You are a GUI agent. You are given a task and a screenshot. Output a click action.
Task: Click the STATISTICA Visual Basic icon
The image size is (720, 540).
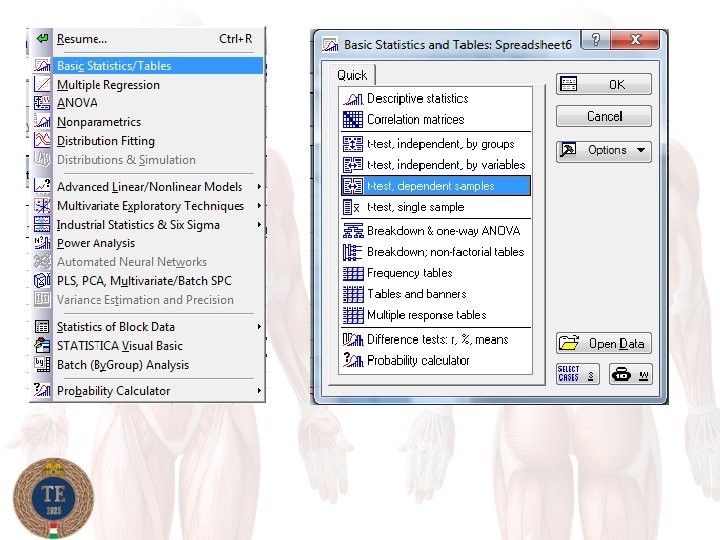[x=42, y=345]
